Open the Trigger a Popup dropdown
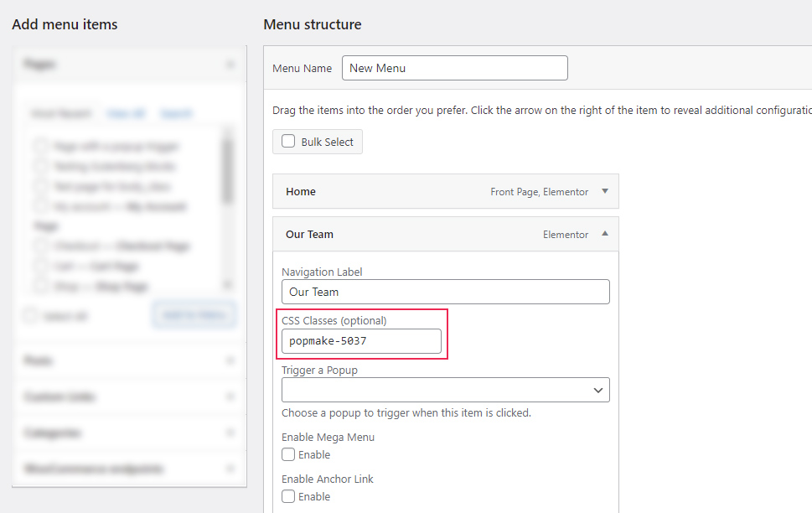The image size is (812, 513). [x=445, y=390]
